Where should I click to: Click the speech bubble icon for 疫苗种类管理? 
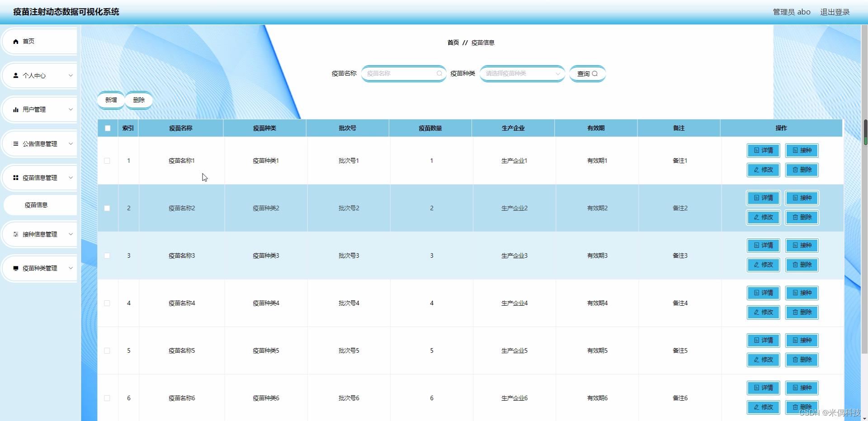(x=15, y=268)
